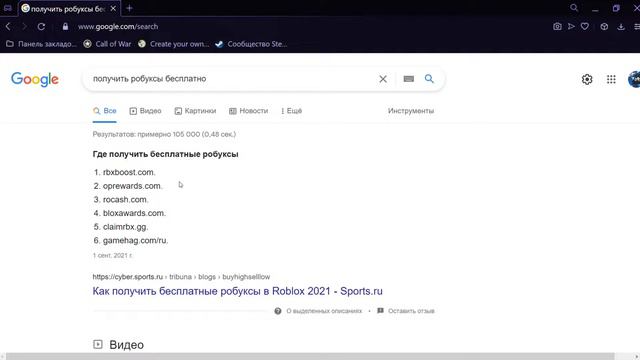Open О выделенных описаниях help link
Screen dimensions: 640x360
[324, 311]
